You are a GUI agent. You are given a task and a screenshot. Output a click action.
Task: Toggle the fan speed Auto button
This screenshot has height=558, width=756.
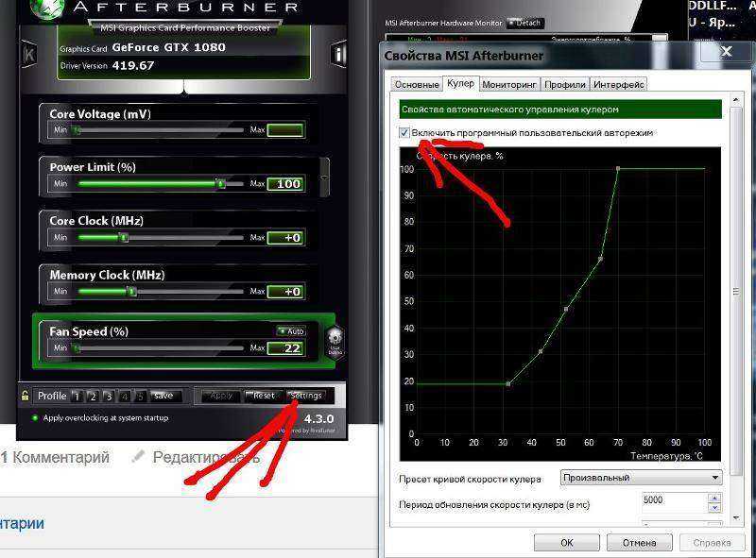coord(292,331)
